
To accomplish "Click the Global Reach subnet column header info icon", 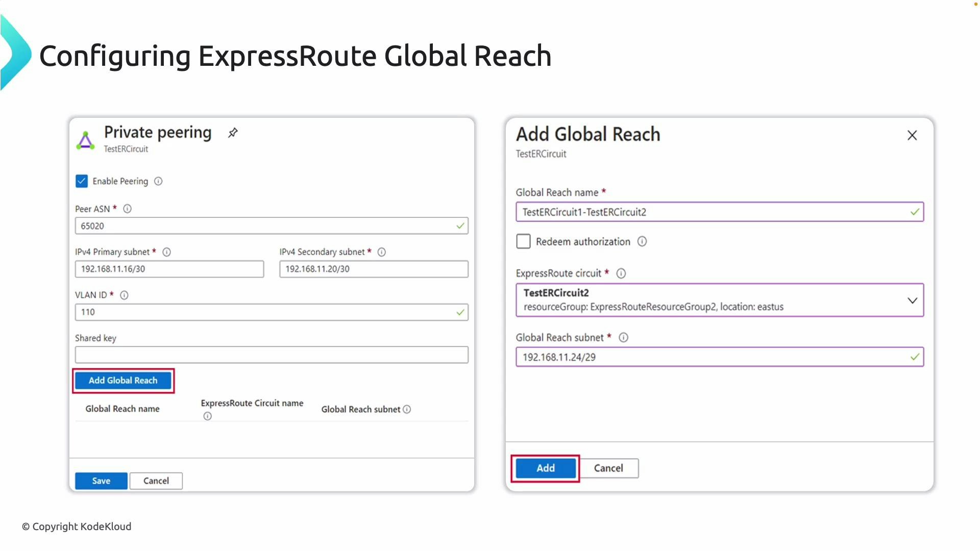I will pyautogui.click(x=407, y=409).
